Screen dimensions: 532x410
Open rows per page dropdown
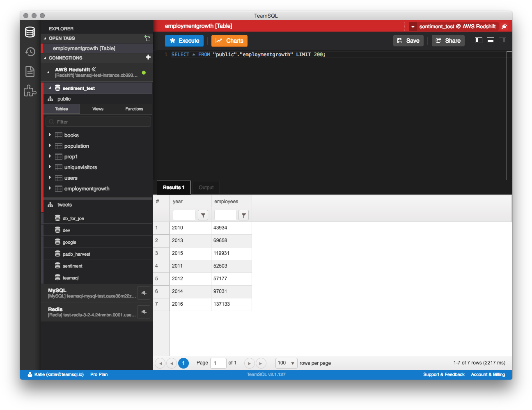pos(287,363)
